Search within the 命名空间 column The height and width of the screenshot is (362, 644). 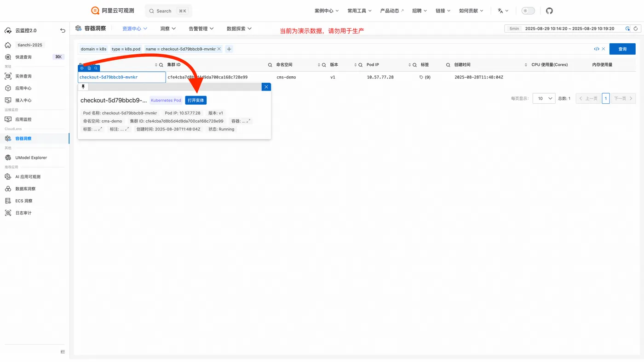tap(324, 65)
